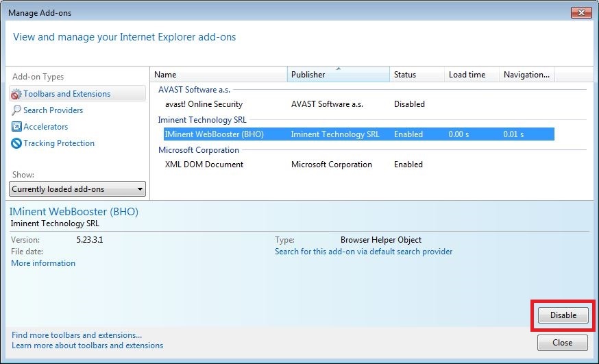Click the AVAST Software a.s. group header
The image size is (599, 364).
point(194,90)
